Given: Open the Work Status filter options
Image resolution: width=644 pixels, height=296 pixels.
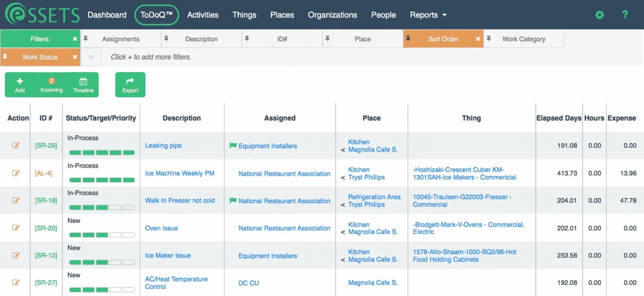Looking at the screenshot, I should pyautogui.click(x=40, y=57).
